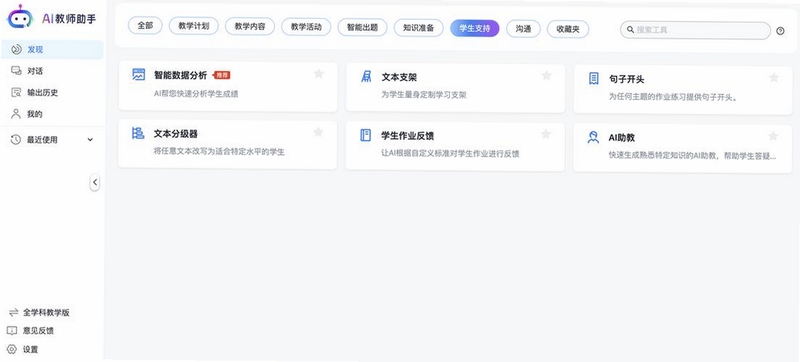This screenshot has height=362, width=800.
Task: Go to 我的 profile section
Action: click(52, 114)
